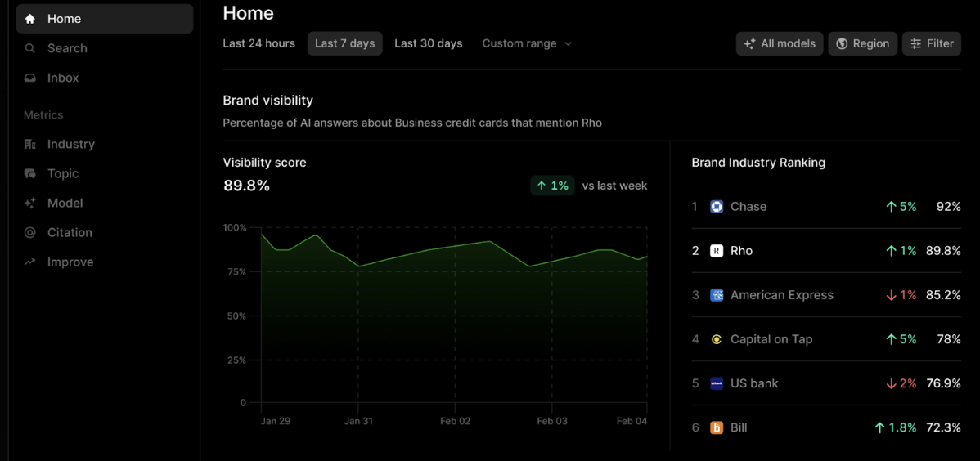The image size is (980, 461).
Task: Click the Home icon in sidebar
Action: [x=30, y=19]
